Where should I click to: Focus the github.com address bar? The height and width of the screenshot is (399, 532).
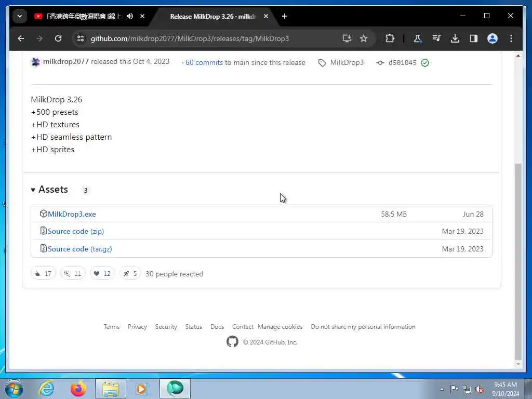pos(190,38)
